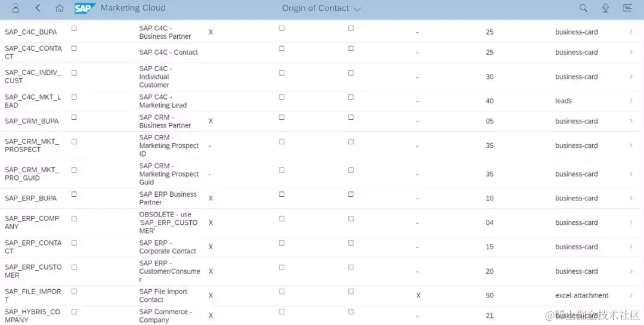Click the X mark in SAP_ERP_BUPA row
644x325 pixels.
click(210, 199)
